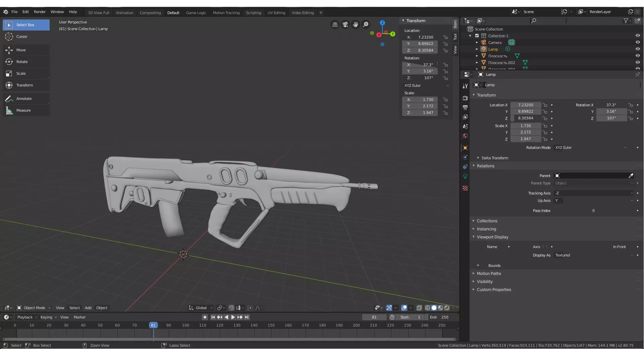Toggle Rotation Z lock in sidebar

[445, 78]
